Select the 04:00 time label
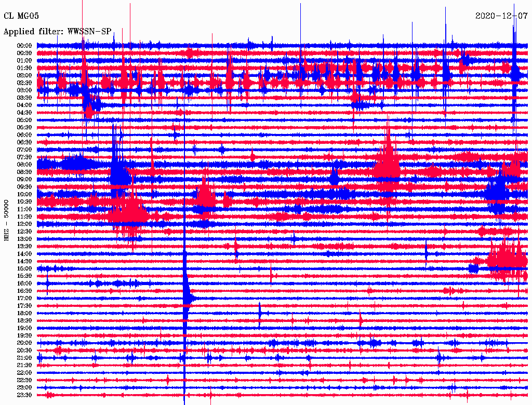This screenshot has width=532, height=405. 24,105
